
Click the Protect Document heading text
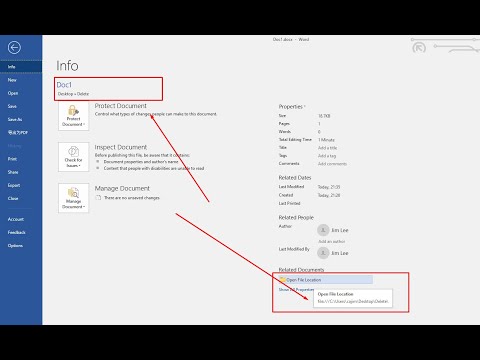pyautogui.click(x=121, y=106)
